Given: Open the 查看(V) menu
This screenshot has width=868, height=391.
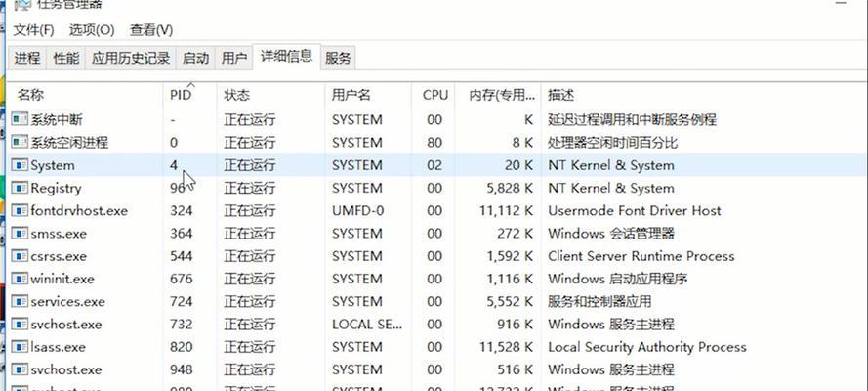Looking at the screenshot, I should pyautogui.click(x=151, y=30).
